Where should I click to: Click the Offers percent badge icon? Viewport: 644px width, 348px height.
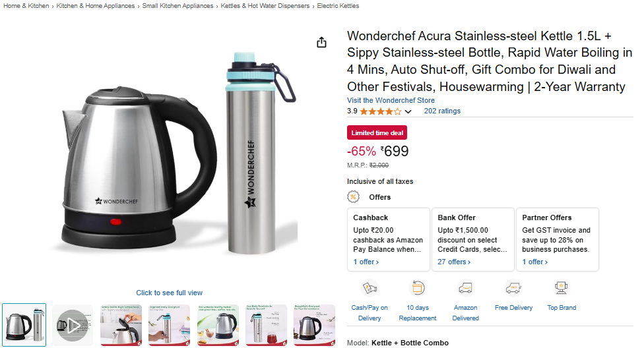pos(354,197)
